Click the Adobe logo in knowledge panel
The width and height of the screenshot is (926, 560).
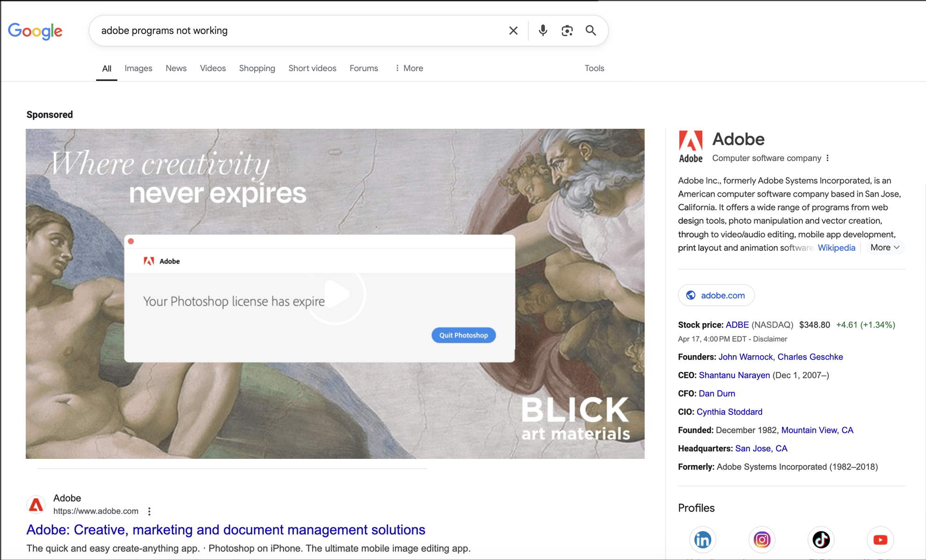point(691,147)
